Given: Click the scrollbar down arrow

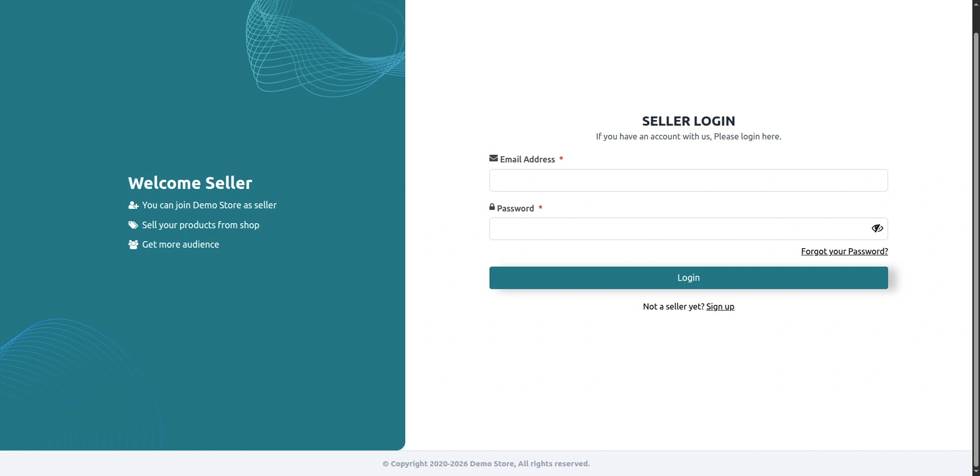Looking at the screenshot, I should point(976,472).
